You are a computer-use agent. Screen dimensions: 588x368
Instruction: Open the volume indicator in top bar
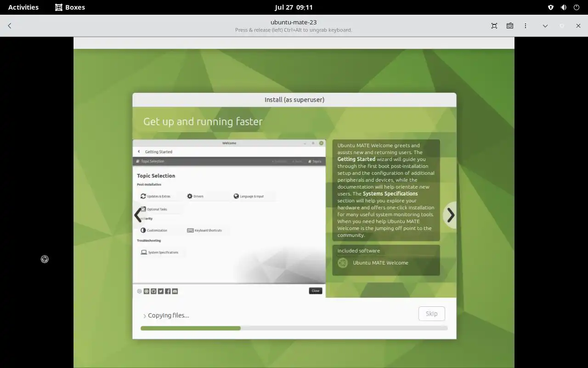coord(563,7)
